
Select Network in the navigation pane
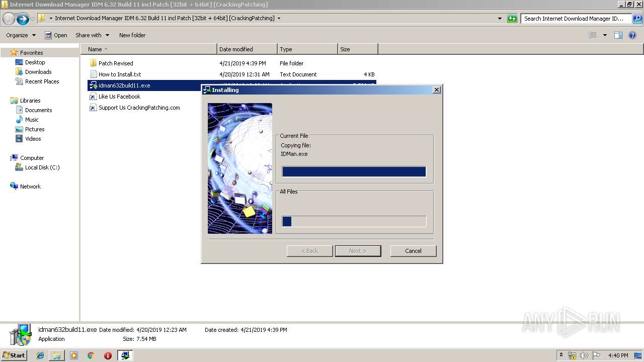[x=30, y=187]
